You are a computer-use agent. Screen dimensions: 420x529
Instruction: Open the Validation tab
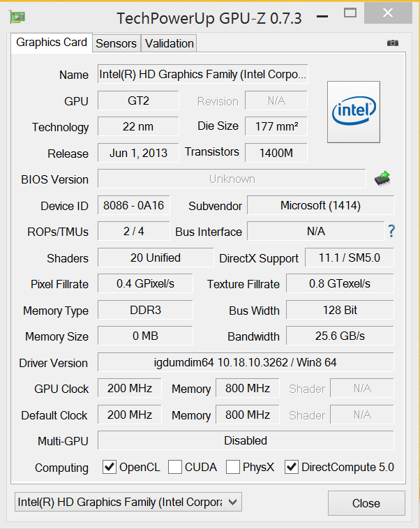pos(169,43)
